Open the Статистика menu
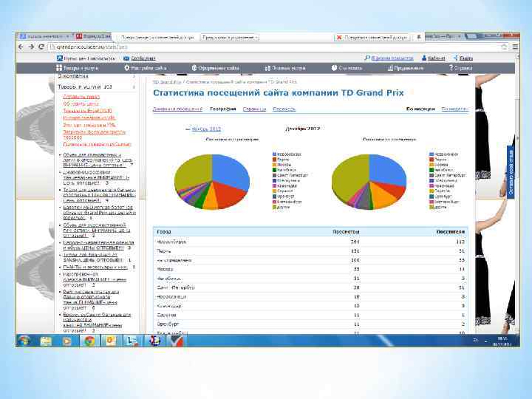This screenshot has height=399, width=532. point(347,68)
